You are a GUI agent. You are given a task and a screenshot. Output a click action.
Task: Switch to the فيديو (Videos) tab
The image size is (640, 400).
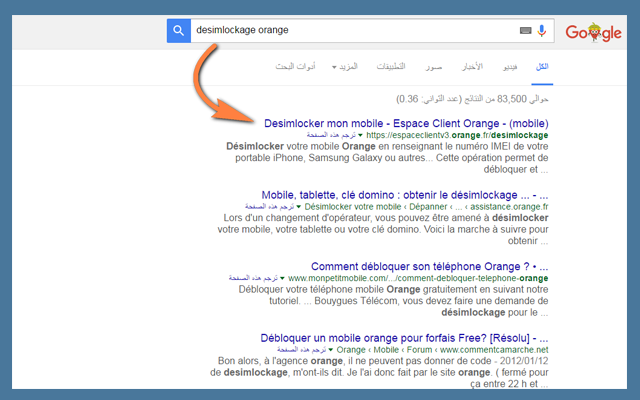point(509,66)
